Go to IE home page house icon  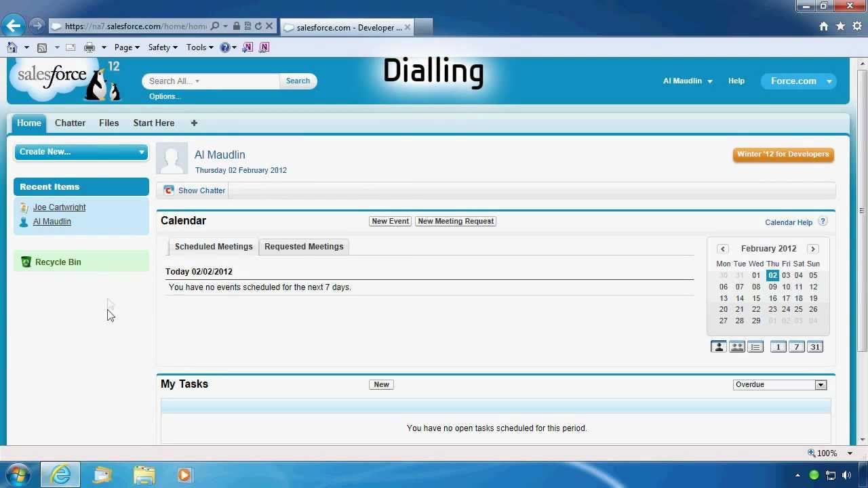[824, 26]
